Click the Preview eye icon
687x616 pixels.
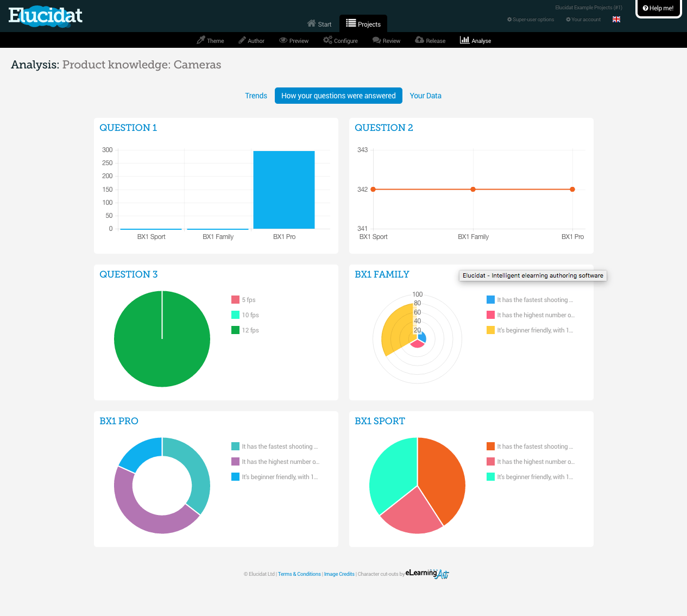point(283,40)
